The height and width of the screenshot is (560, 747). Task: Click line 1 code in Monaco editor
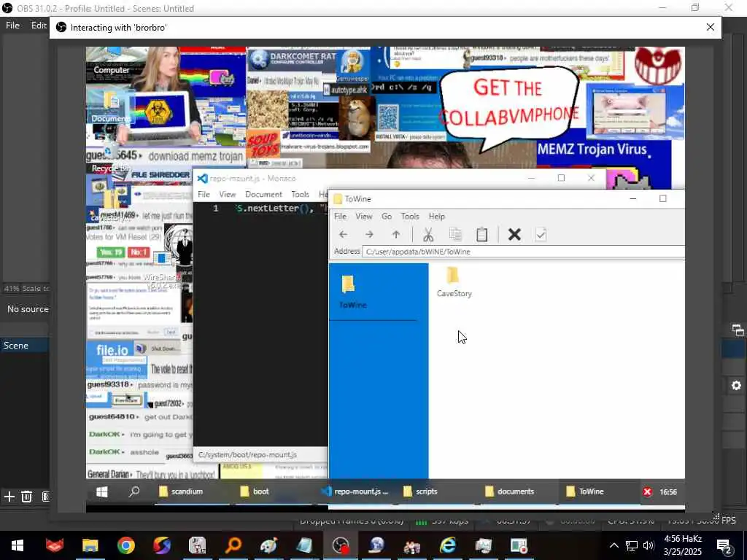click(x=281, y=208)
